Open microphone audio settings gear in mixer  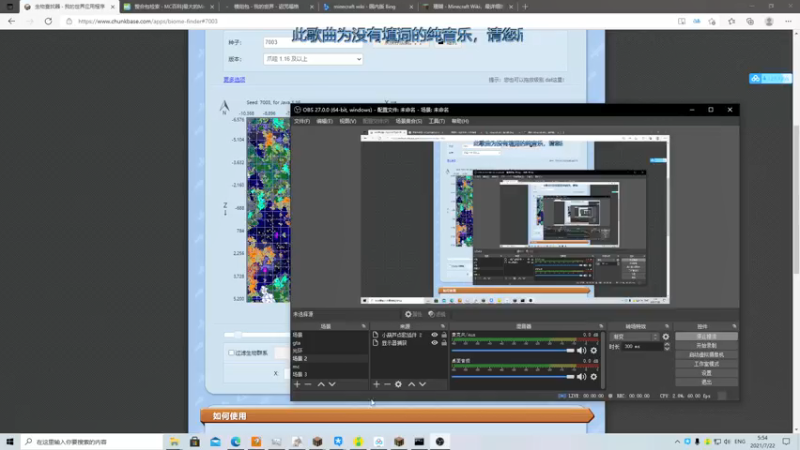593,351
